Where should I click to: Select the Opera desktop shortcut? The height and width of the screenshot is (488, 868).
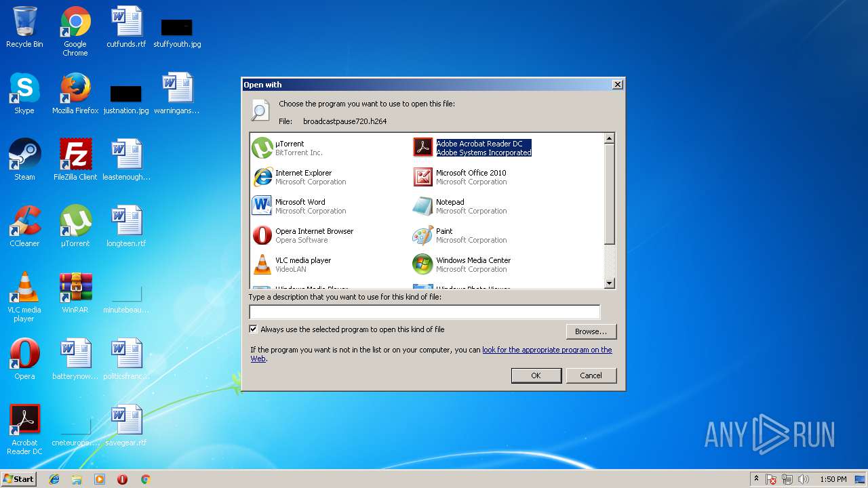coord(24,360)
